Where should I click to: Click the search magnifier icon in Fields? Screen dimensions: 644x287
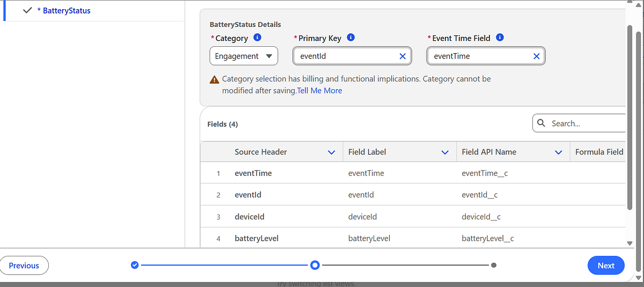(x=541, y=123)
